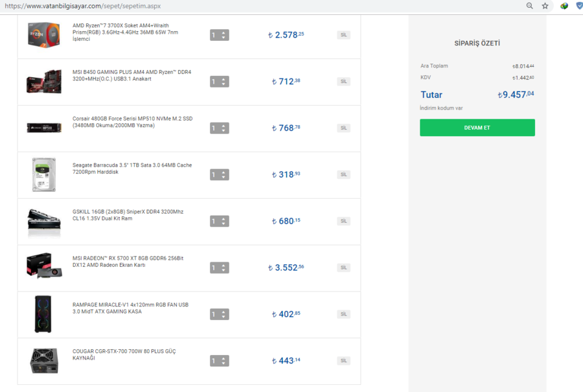
Task: Click the URL in the address bar
Action: 82,6
